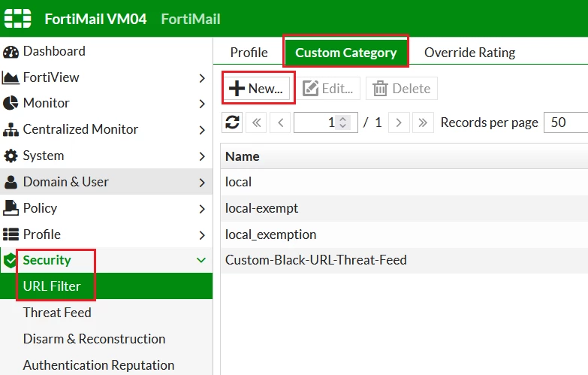Click the FortiMail logo icon
The image size is (588, 375).
[x=17, y=18]
